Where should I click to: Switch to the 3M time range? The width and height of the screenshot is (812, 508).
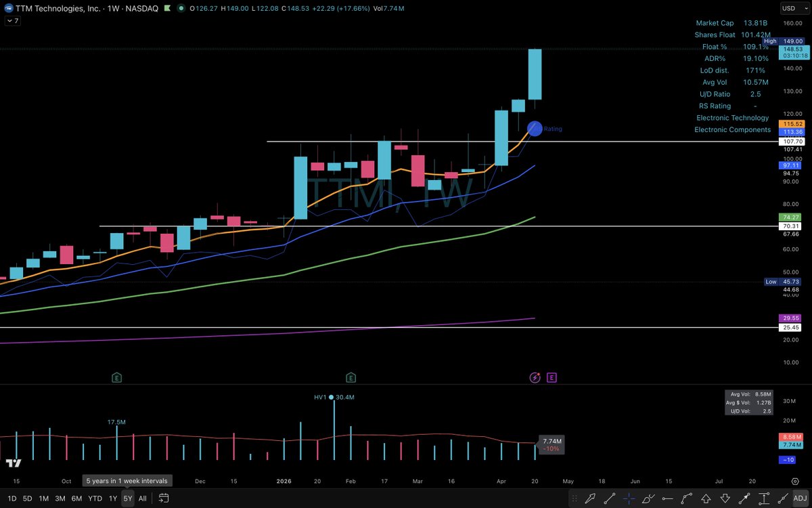point(60,499)
